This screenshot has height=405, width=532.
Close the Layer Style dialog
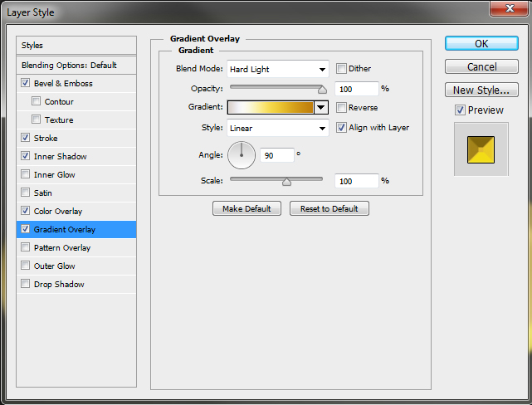tap(510, 10)
